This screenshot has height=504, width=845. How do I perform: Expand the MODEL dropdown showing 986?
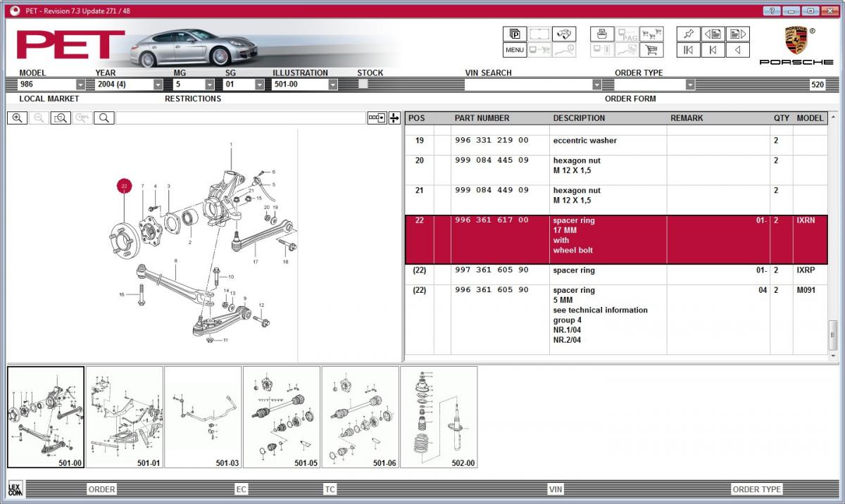point(80,84)
